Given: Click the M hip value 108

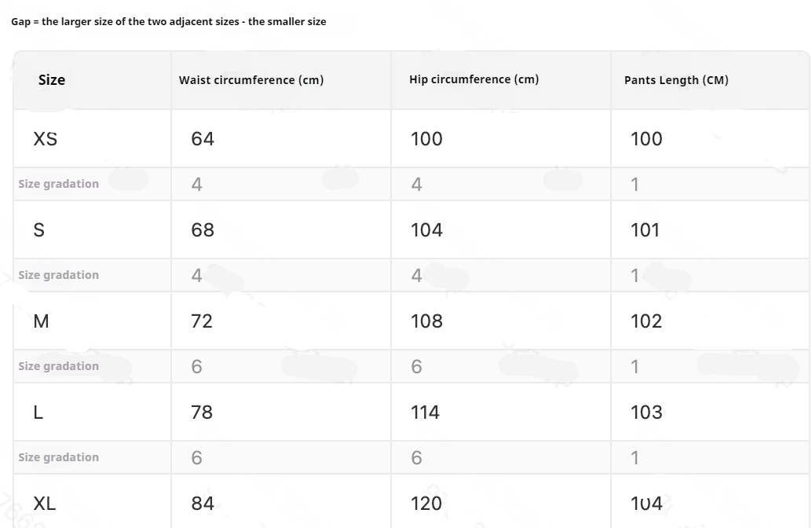Looking at the screenshot, I should tap(426, 321).
